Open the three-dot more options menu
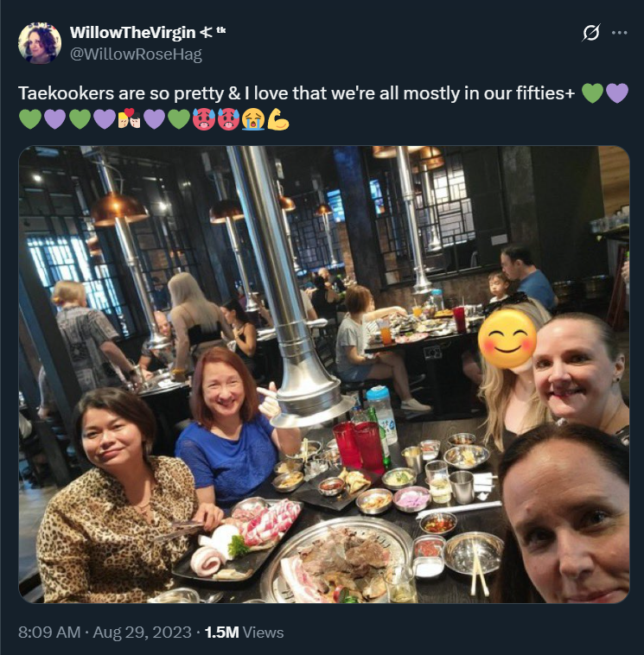 pos(619,33)
